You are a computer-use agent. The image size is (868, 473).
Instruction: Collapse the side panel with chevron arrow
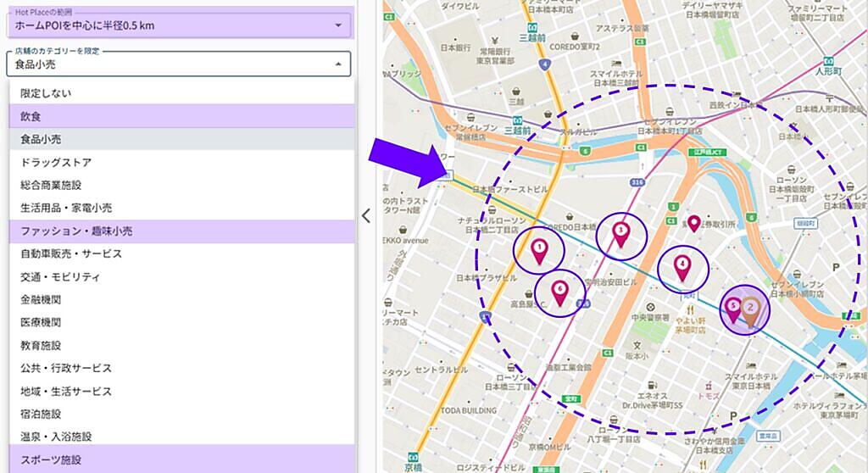tap(366, 215)
